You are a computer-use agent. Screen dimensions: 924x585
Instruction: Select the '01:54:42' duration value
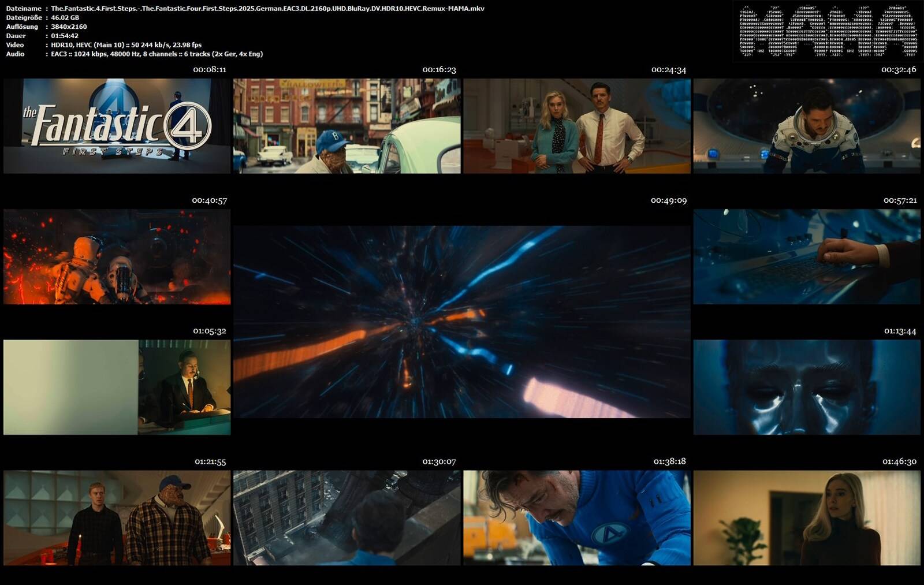(x=65, y=36)
